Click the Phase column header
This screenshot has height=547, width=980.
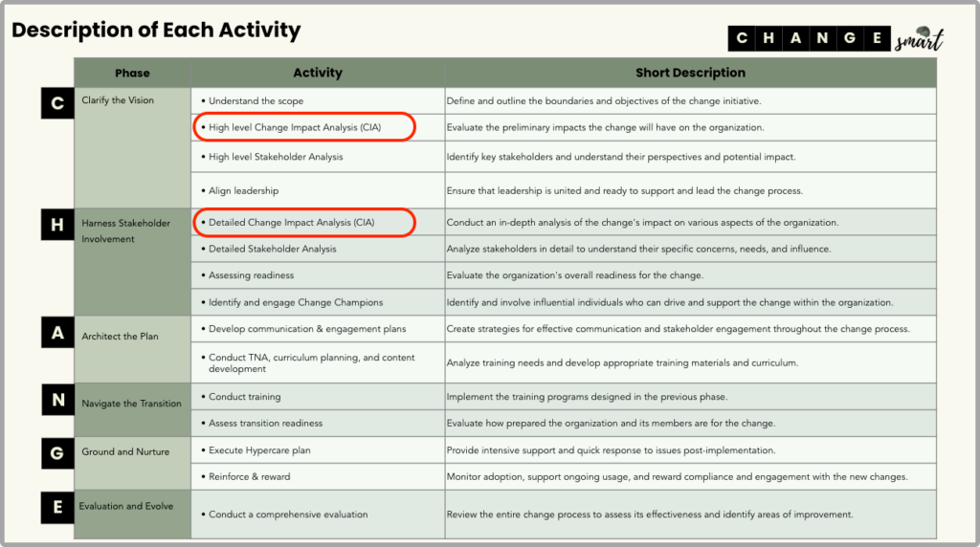(132, 73)
